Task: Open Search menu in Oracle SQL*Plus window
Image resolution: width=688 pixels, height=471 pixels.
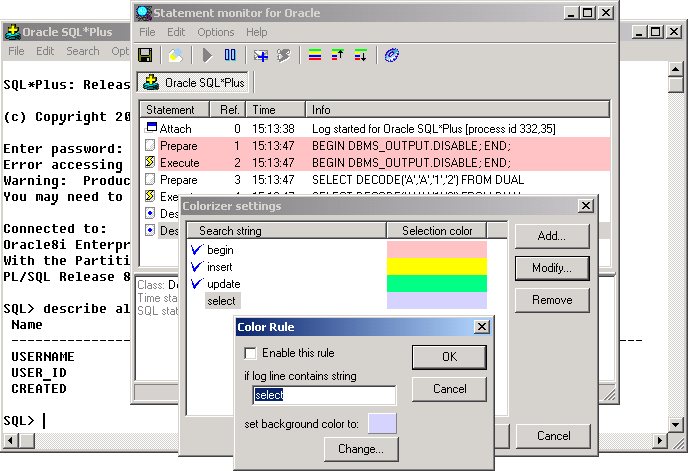Action: 83,51
